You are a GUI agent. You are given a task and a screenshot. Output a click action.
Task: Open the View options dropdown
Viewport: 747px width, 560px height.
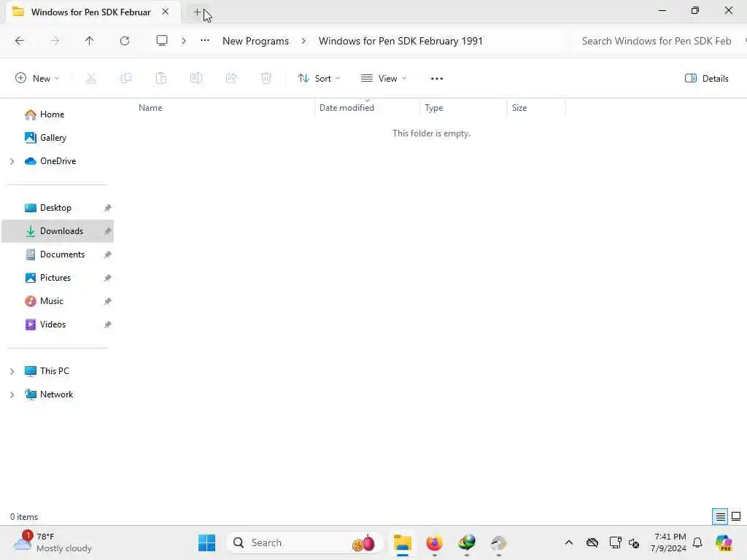point(384,79)
